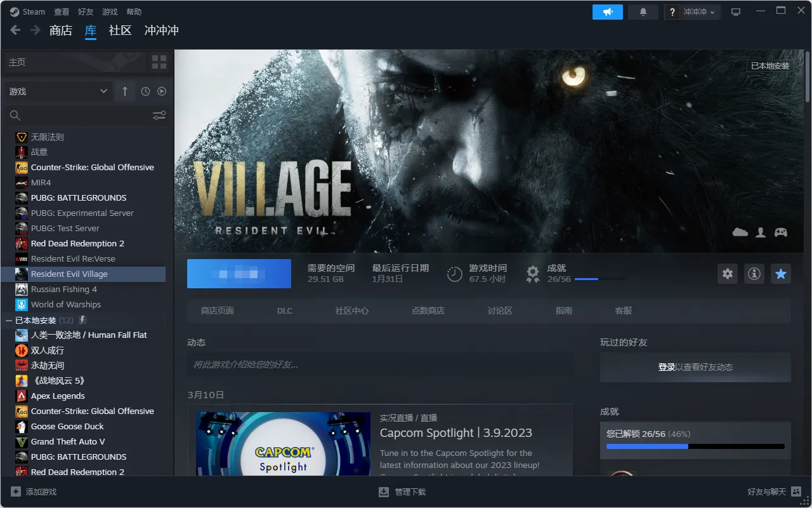Navigate back with the left arrow
The image size is (812, 508).
coord(15,30)
